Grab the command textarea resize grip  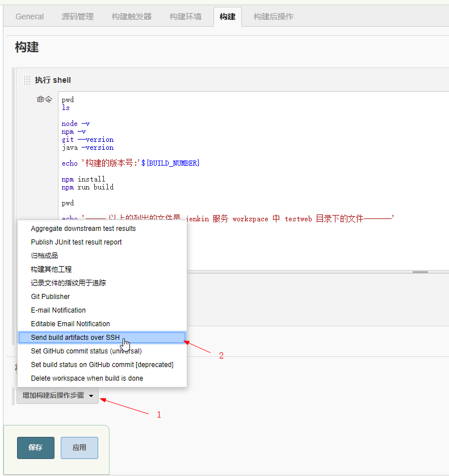(420, 272)
